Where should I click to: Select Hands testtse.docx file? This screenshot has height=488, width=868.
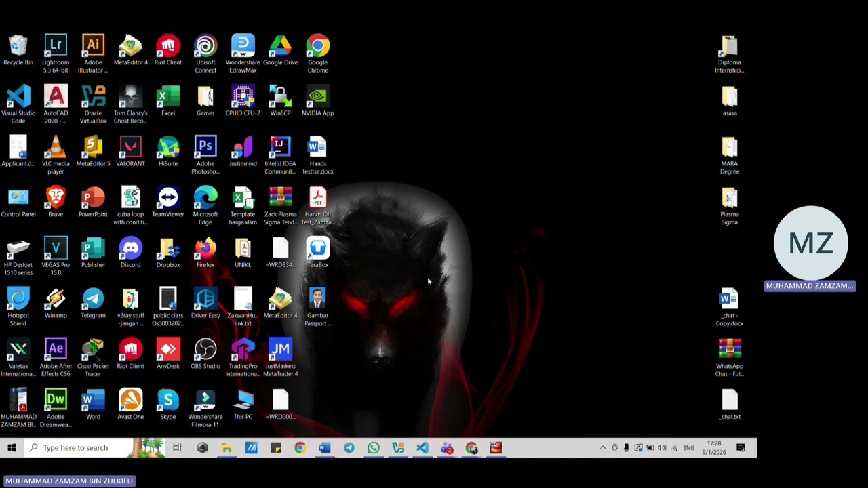pyautogui.click(x=317, y=156)
